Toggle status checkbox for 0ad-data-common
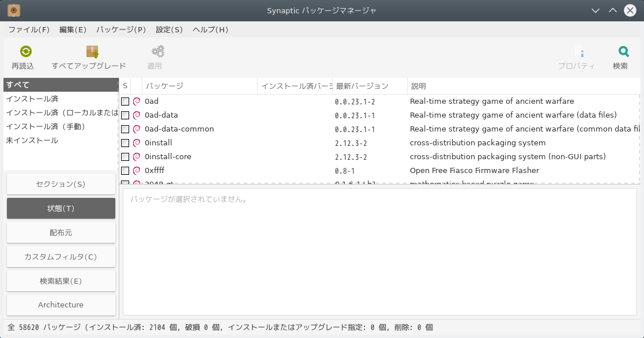Screen dimensions: 644x338 [125, 129]
